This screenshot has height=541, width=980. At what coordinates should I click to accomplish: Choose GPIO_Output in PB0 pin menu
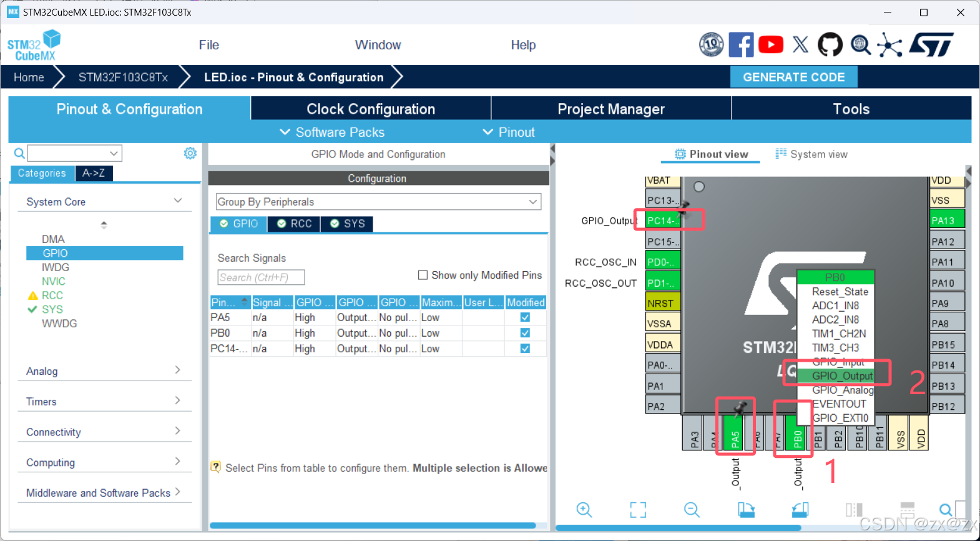pyautogui.click(x=842, y=375)
